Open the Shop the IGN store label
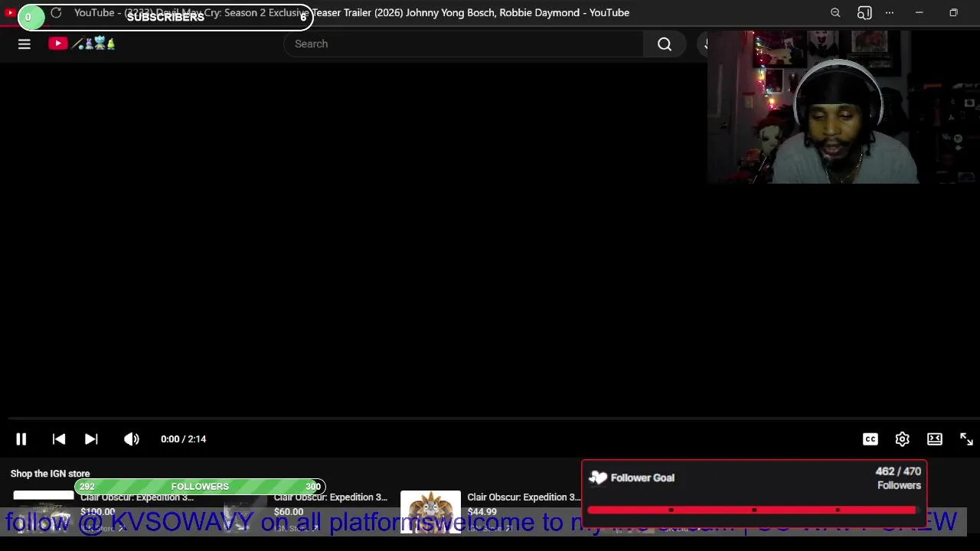 coord(50,474)
